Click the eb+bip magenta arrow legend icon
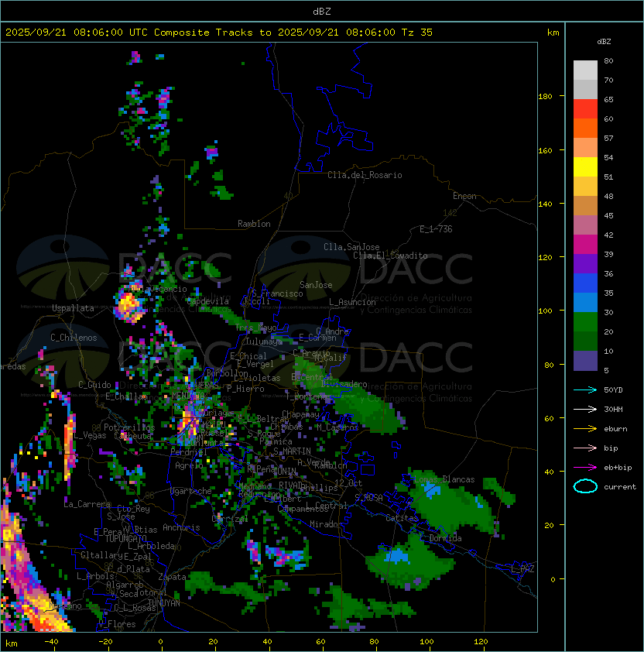 [585, 468]
